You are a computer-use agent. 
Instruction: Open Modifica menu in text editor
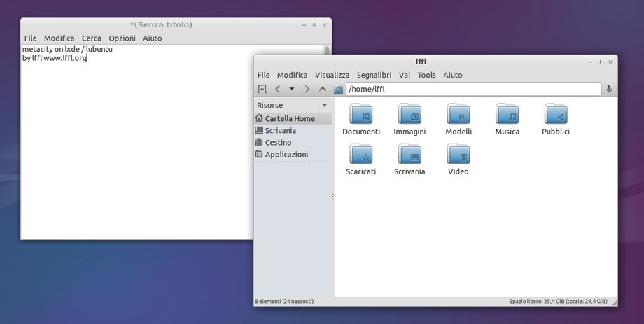click(59, 38)
